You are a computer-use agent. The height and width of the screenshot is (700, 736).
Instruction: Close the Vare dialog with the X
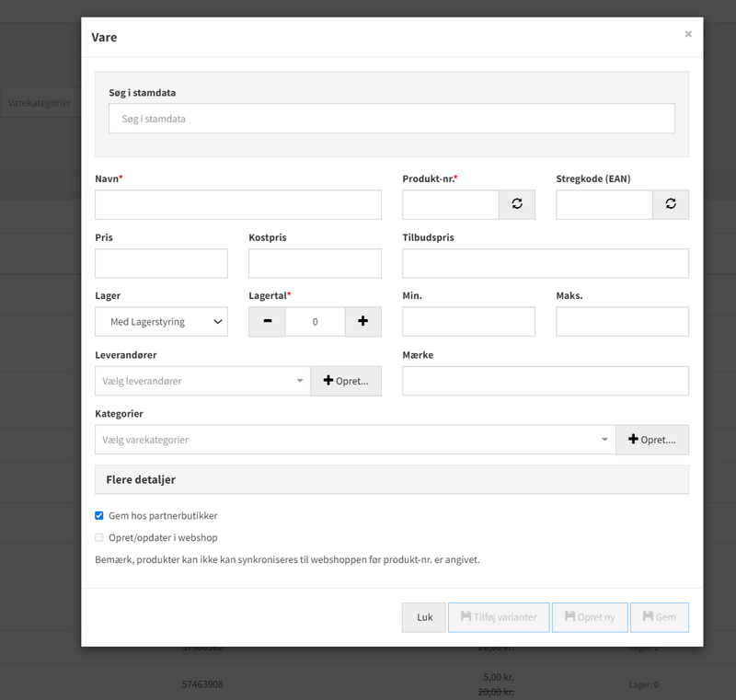[688, 34]
